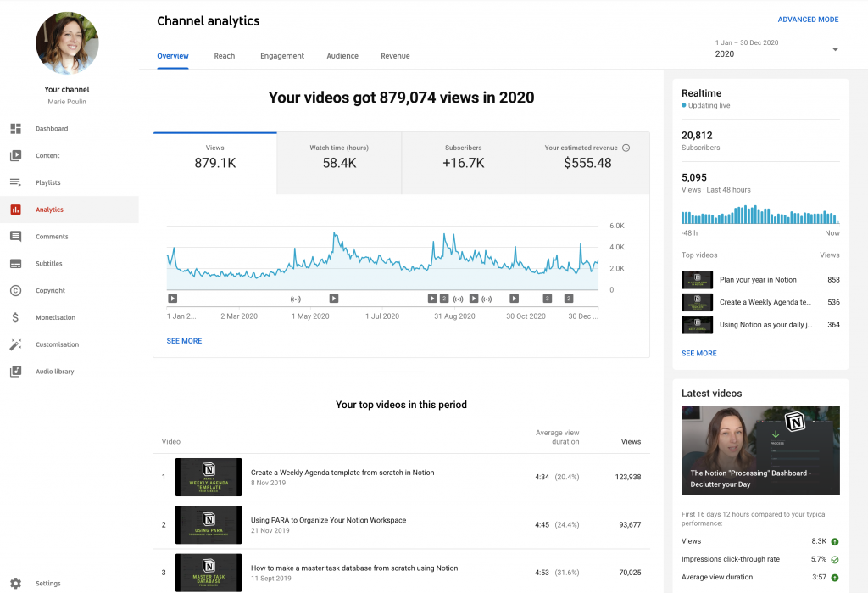Click Using Notion as your daily j... thumbnail

[x=697, y=325]
